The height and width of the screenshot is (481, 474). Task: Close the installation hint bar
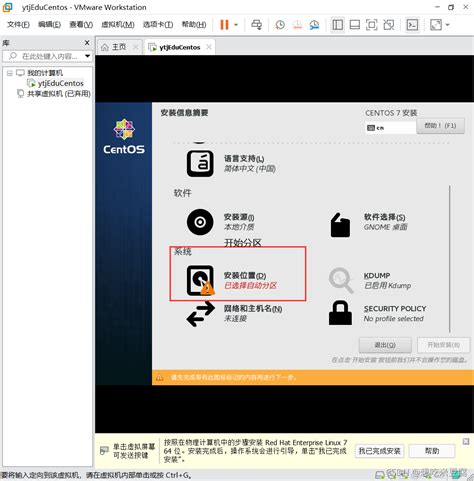pyautogui.click(x=466, y=441)
